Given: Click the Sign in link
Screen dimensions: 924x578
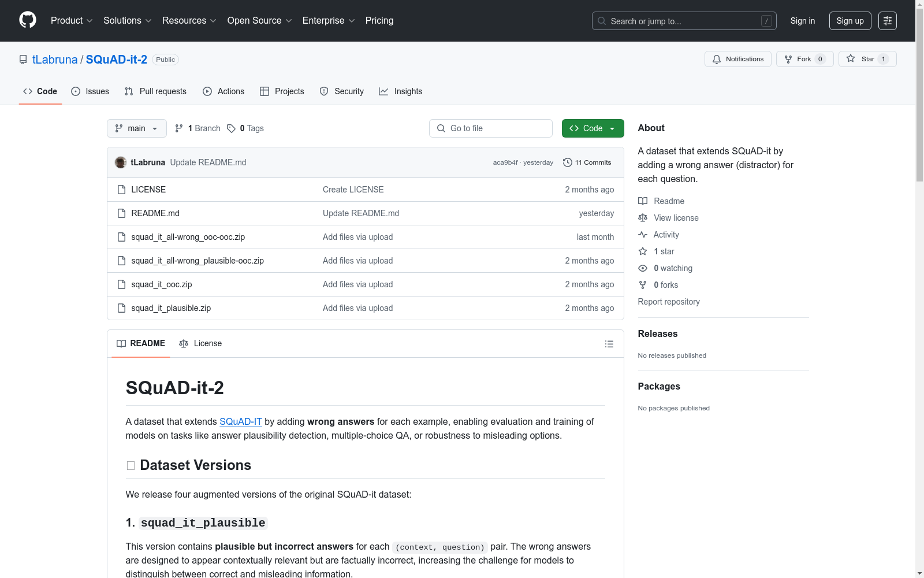Looking at the screenshot, I should [x=803, y=21].
